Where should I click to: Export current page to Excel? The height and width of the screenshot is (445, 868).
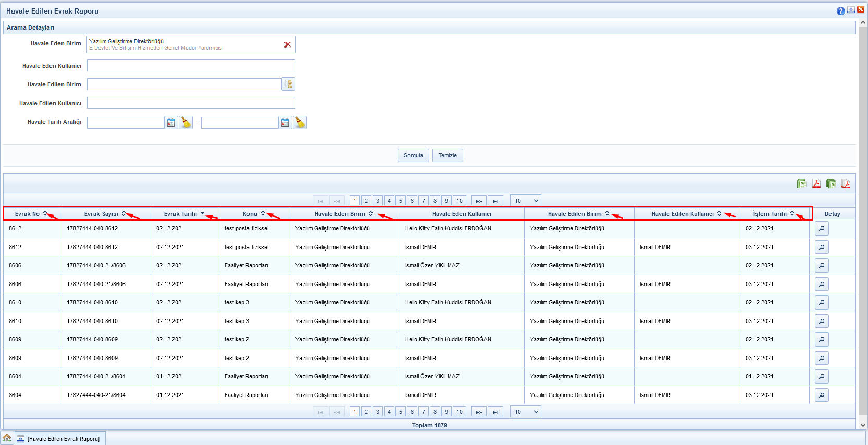801,183
